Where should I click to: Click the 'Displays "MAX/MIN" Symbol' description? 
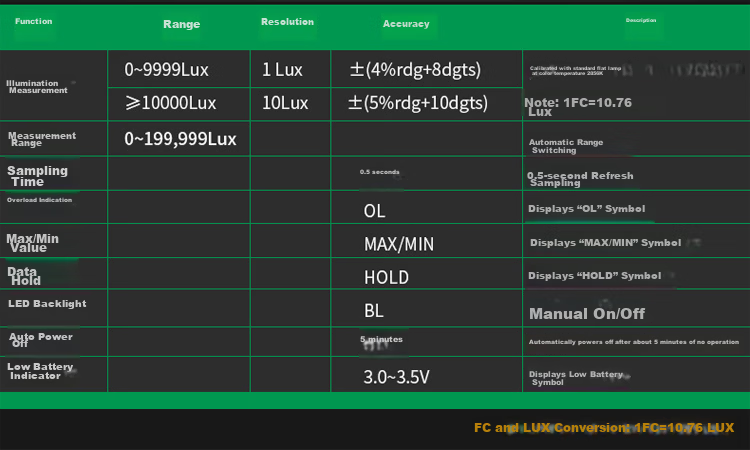[x=606, y=242]
